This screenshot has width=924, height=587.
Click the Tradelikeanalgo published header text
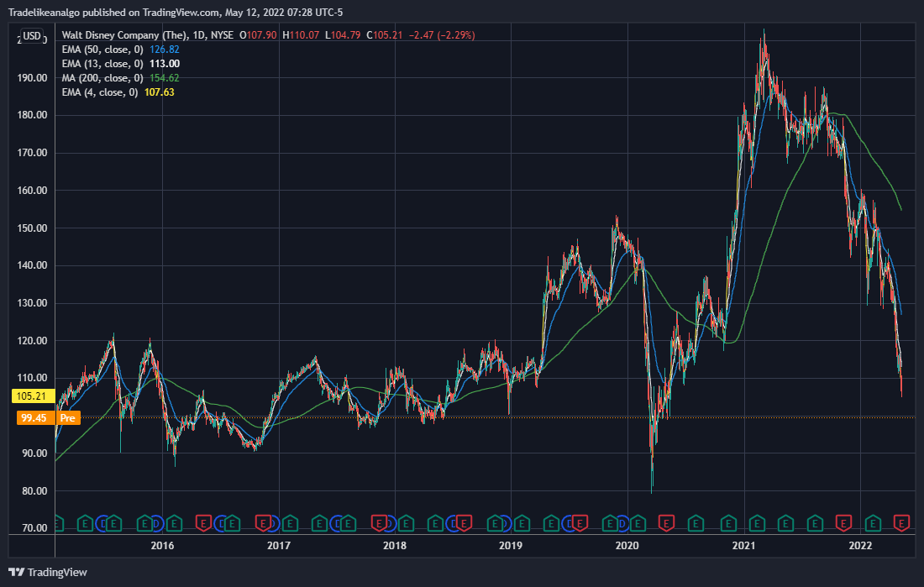pos(175,12)
